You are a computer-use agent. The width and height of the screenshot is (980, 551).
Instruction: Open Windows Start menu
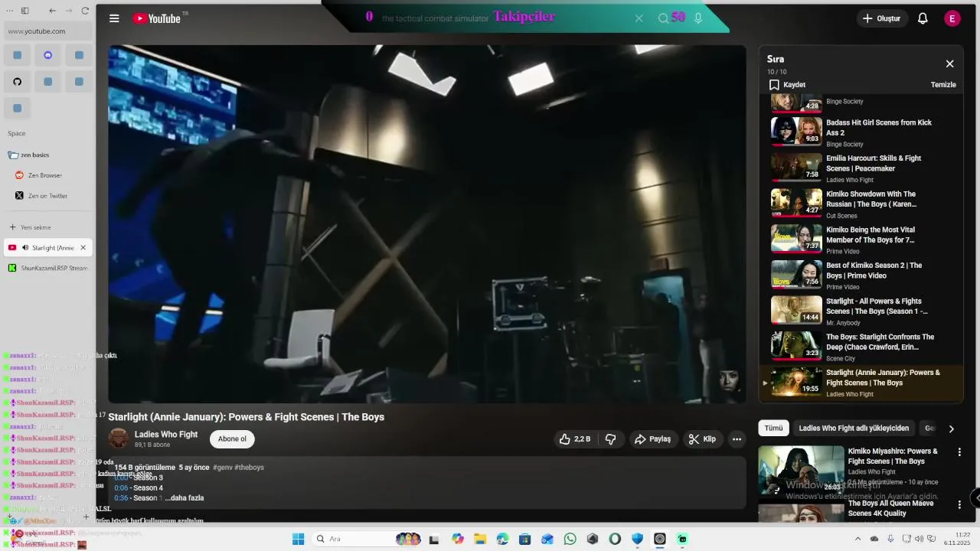(298, 539)
